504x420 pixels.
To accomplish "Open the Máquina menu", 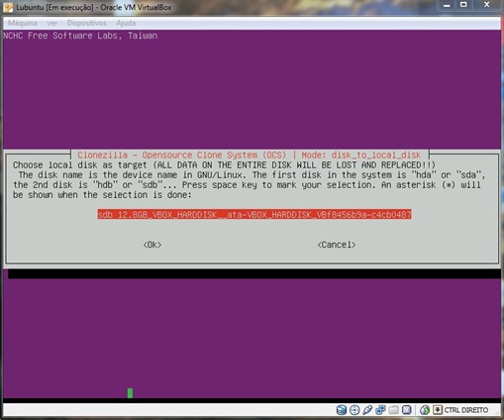I will 23,23.
